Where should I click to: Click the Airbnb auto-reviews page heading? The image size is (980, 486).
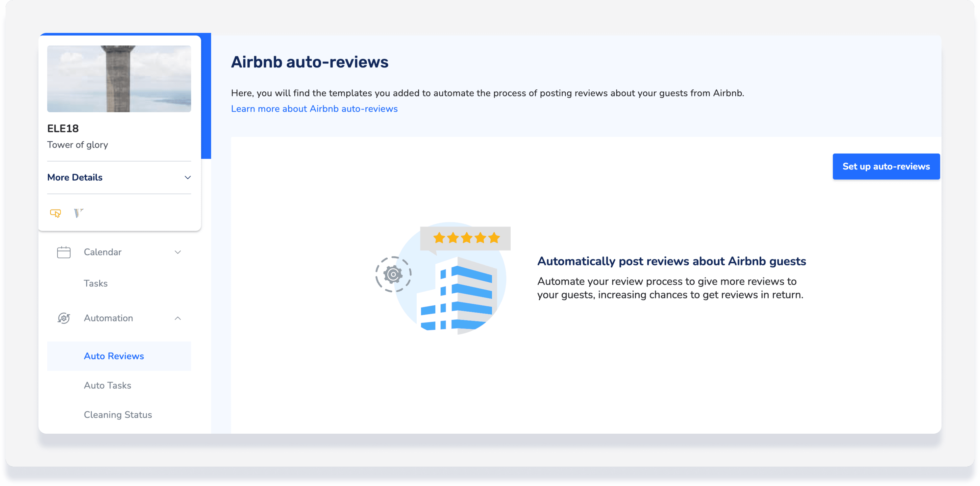click(x=310, y=62)
